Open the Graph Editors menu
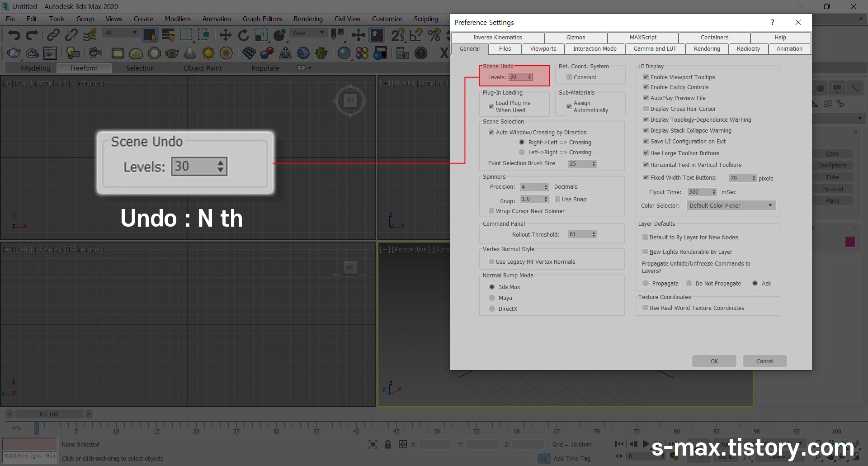 click(262, 19)
